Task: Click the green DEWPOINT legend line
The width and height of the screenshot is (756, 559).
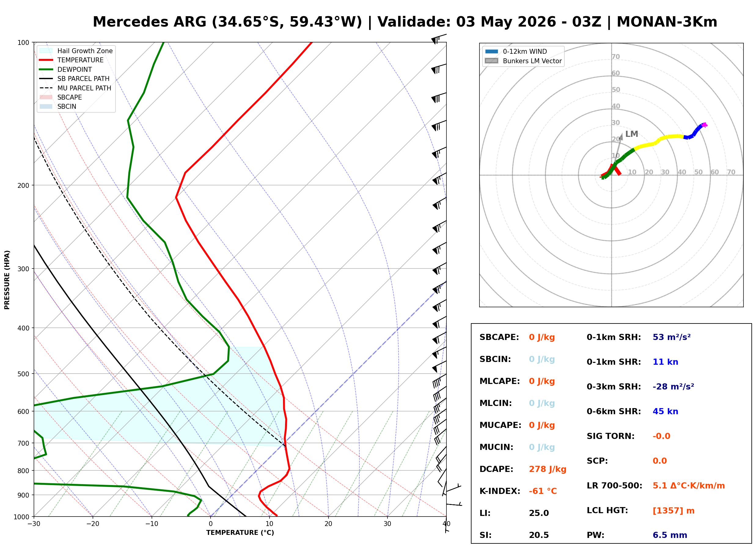Action: [x=46, y=69]
